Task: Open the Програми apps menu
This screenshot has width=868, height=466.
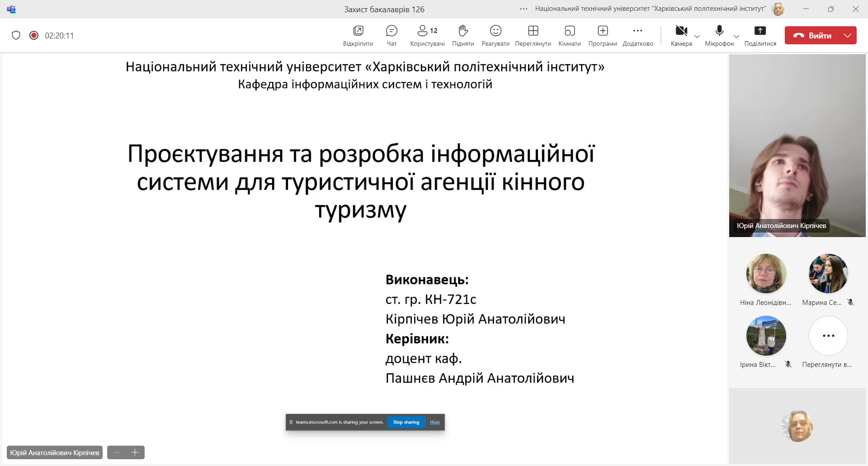Action: click(x=603, y=35)
